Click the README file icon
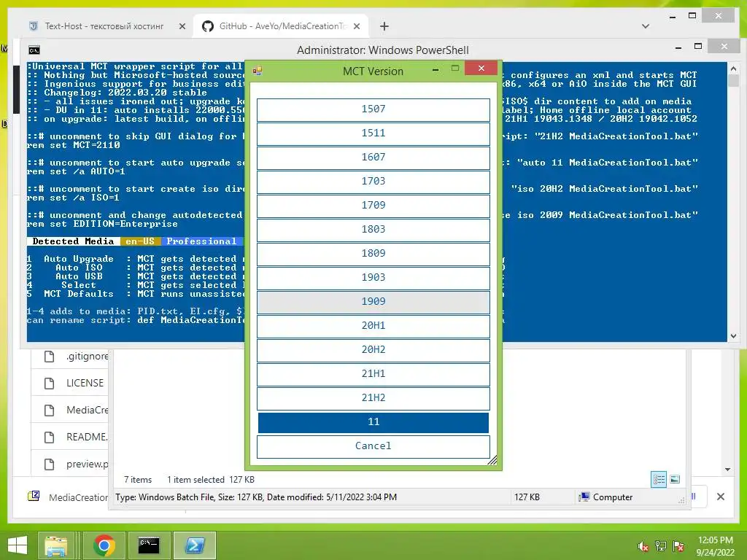 49,437
